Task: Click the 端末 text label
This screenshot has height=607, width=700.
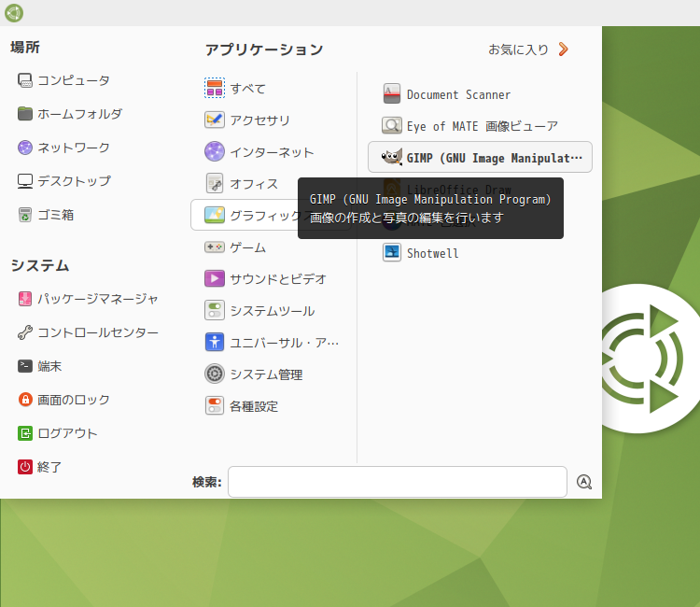Action: coord(49,366)
